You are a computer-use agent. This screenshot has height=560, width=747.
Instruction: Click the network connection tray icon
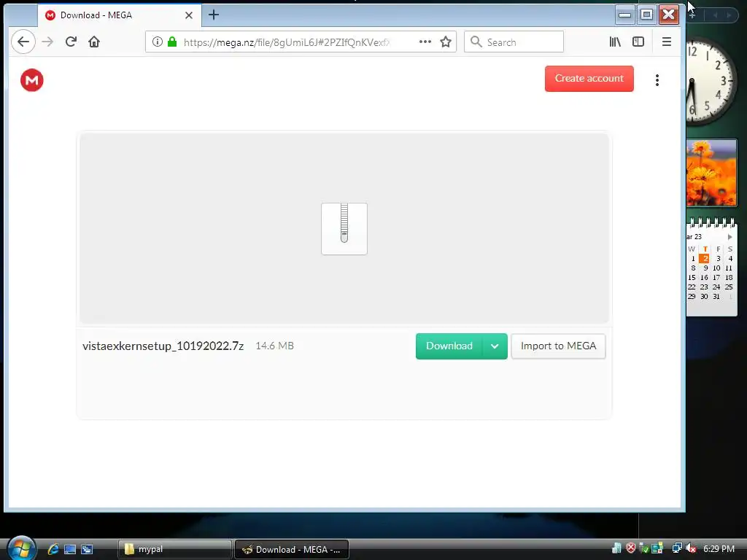[x=676, y=548]
